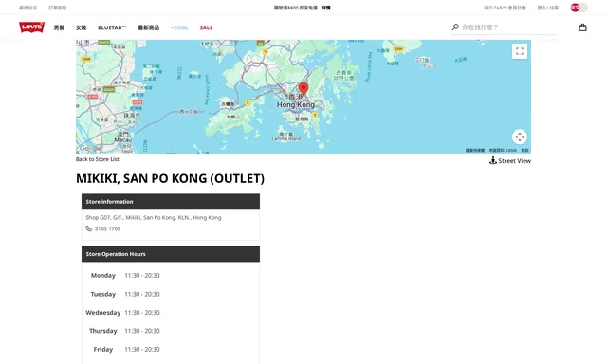Click the Levi's logo
The height and width of the screenshot is (364, 607).
(31, 27)
